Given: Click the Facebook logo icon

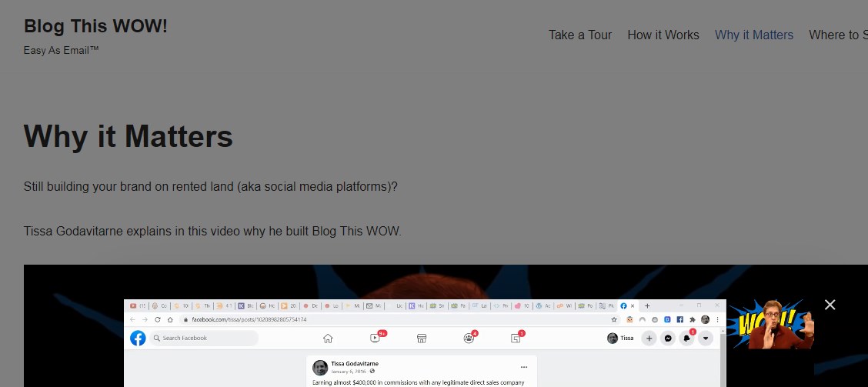Looking at the screenshot, I should pos(138,338).
